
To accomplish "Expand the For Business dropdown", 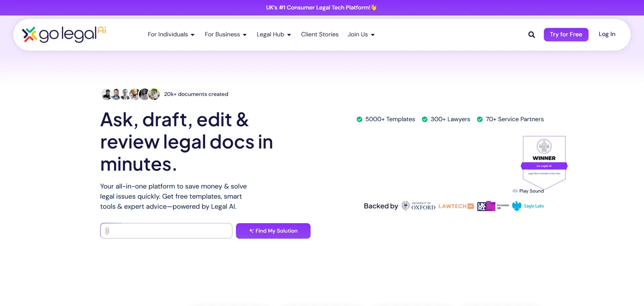I will click(226, 34).
